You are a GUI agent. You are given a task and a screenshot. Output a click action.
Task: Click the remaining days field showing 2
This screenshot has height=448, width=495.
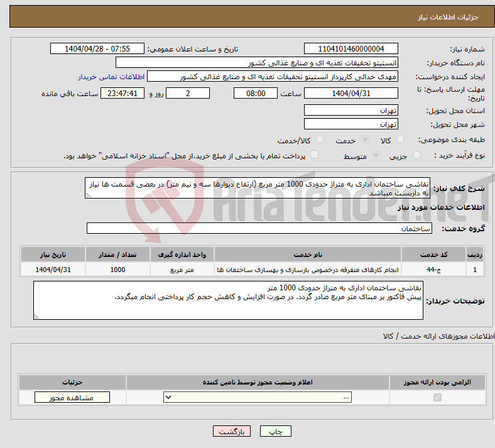(x=188, y=93)
